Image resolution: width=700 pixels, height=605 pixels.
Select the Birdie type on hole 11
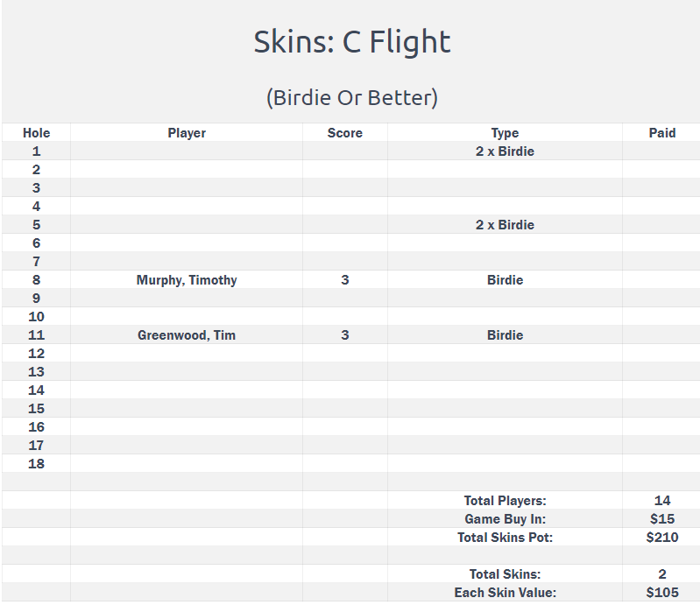[505, 335]
